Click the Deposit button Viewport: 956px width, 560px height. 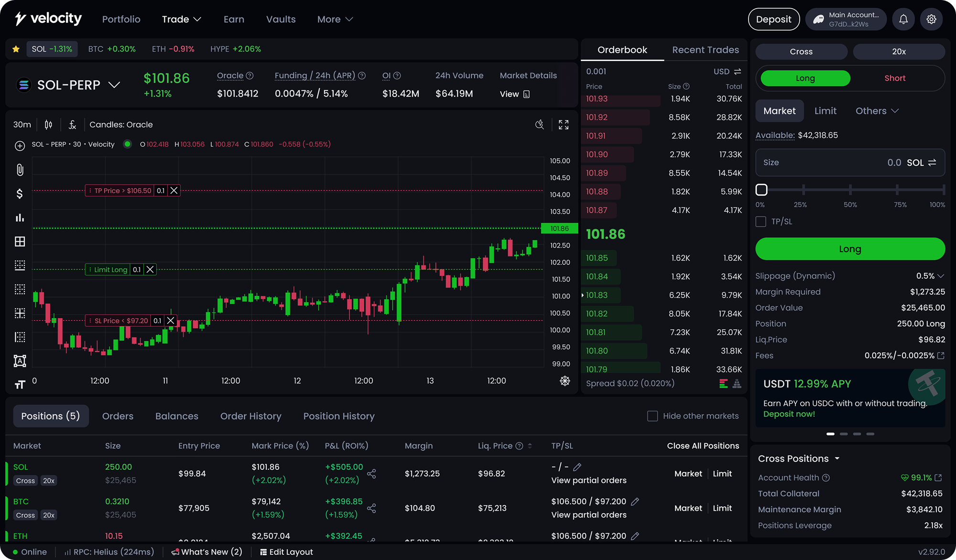pos(773,19)
